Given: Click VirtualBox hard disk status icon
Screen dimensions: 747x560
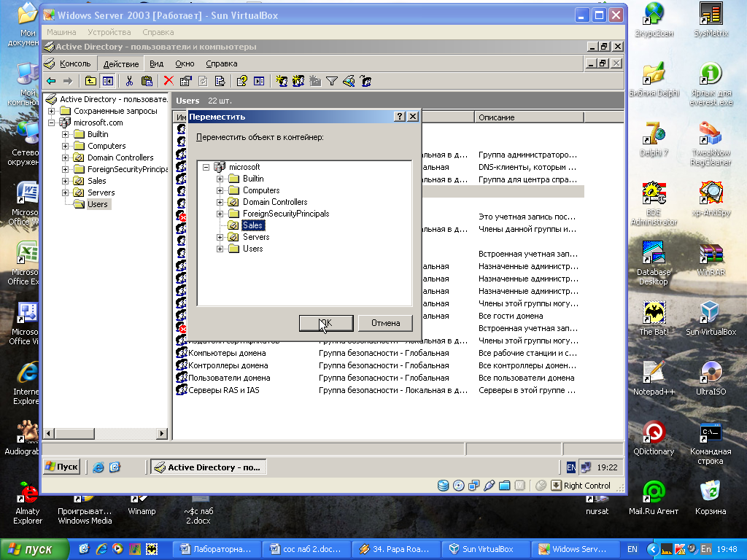Looking at the screenshot, I should (x=443, y=486).
